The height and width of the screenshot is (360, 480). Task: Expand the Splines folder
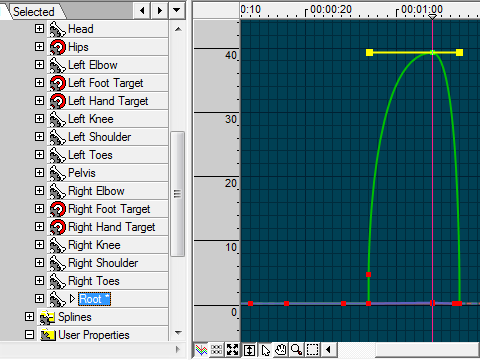pos(29,317)
